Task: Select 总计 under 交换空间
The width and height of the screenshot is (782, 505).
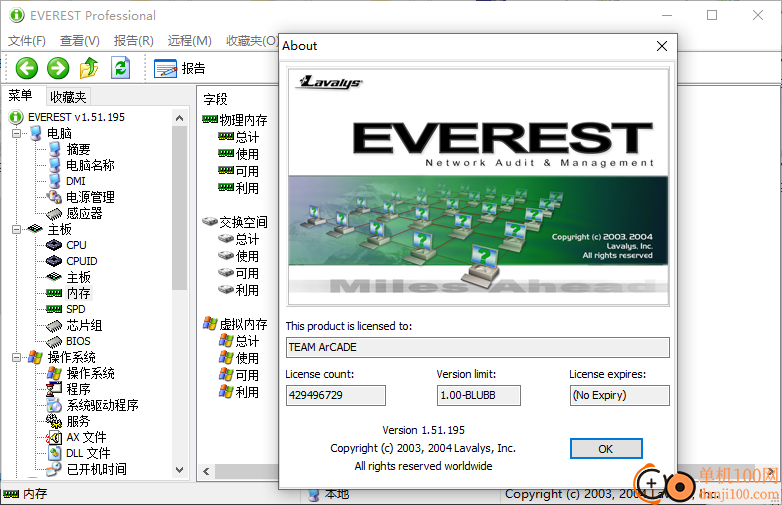Action: tap(239, 239)
